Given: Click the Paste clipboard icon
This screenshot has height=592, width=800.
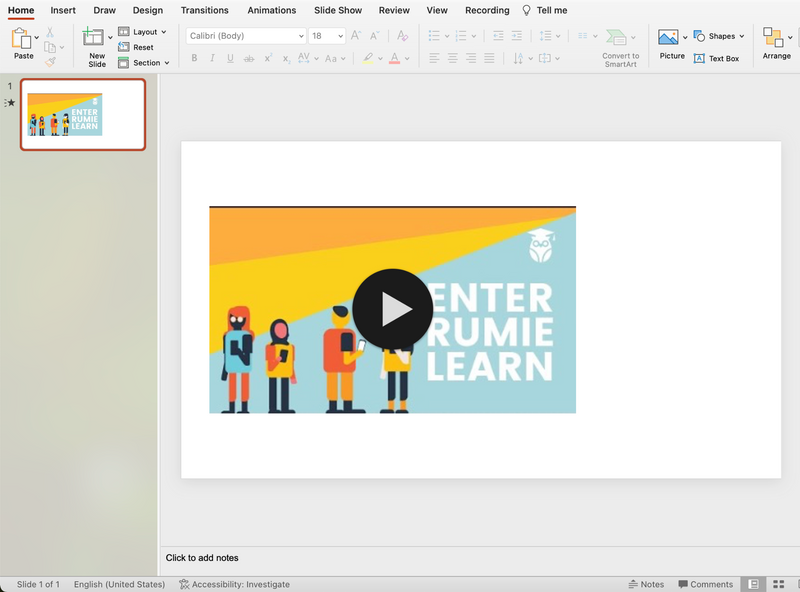Looking at the screenshot, I should tap(21, 38).
